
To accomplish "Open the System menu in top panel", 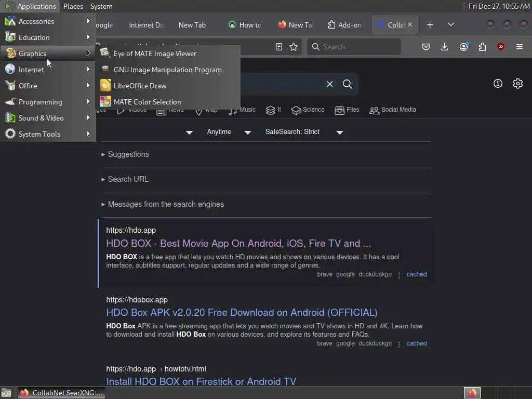I will [x=101, y=6].
